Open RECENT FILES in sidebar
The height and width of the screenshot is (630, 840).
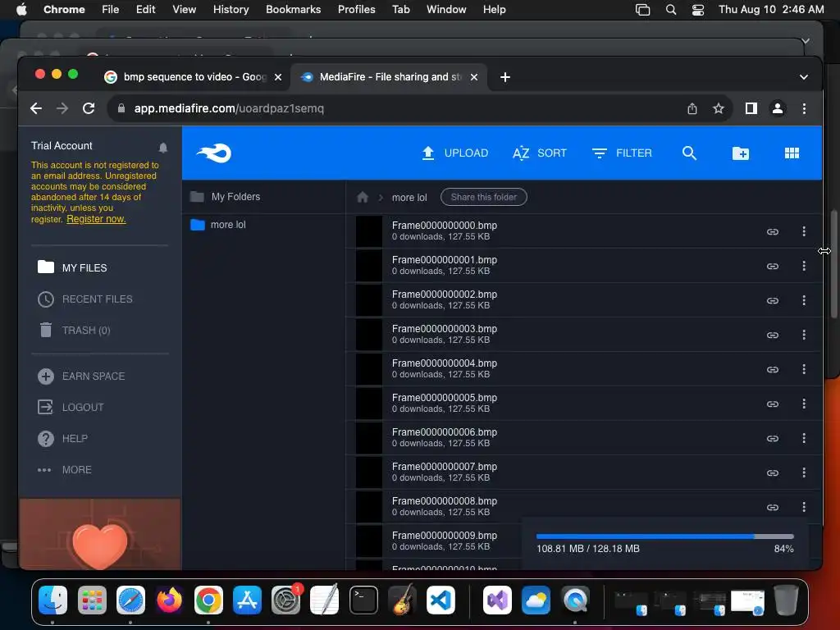click(x=85, y=299)
